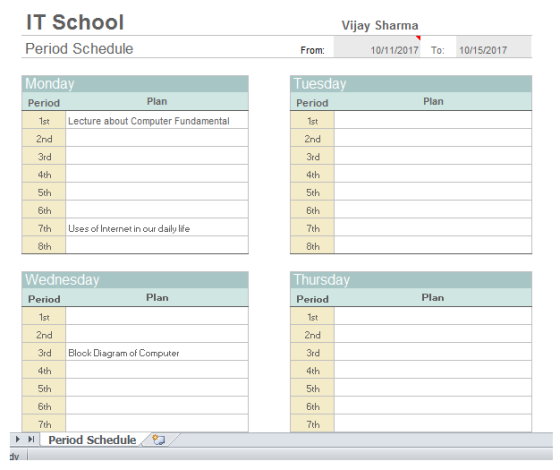Click Tuesday's 8th period plan cell
The height and width of the screenshot is (470, 560).
coord(433,246)
